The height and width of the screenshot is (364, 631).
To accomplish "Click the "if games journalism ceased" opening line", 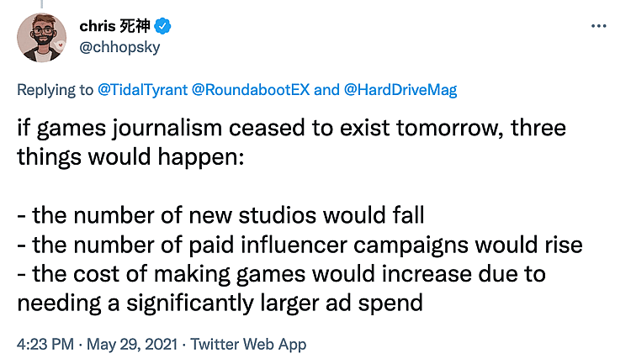I will tap(291, 129).
